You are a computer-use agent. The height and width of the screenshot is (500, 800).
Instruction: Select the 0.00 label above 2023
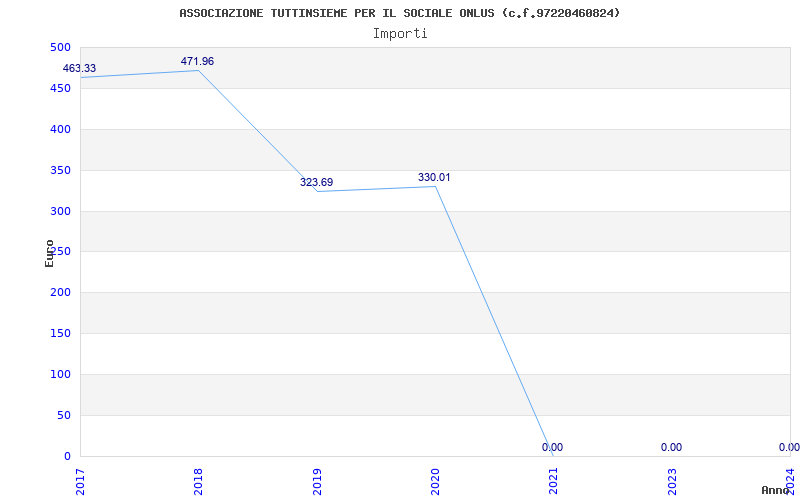pyautogui.click(x=671, y=447)
